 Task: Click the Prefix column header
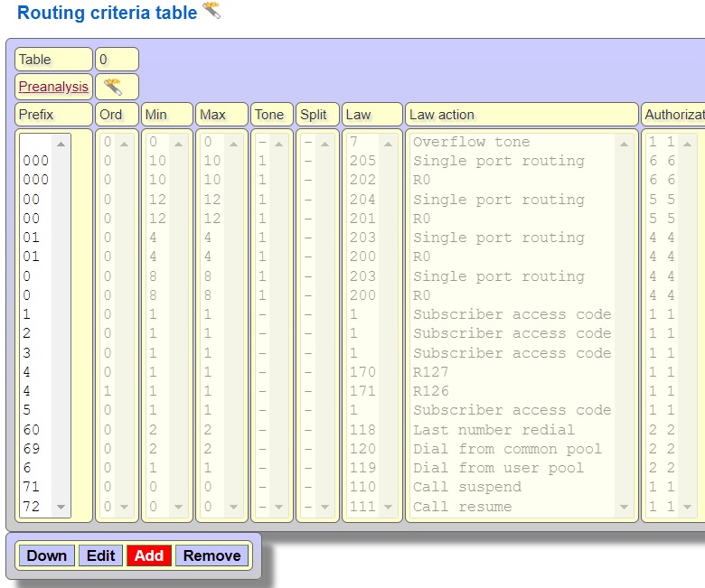point(53,115)
